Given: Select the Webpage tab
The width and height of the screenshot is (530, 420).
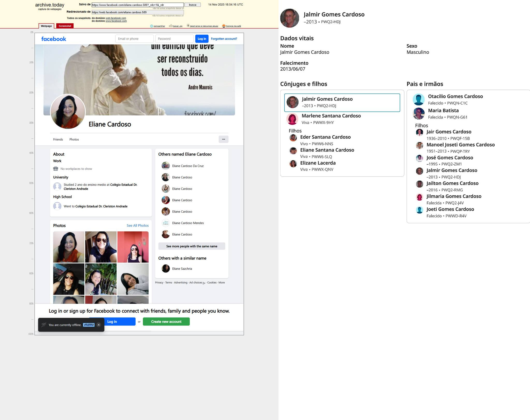Looking at the screenshot, I should point(46,26).
